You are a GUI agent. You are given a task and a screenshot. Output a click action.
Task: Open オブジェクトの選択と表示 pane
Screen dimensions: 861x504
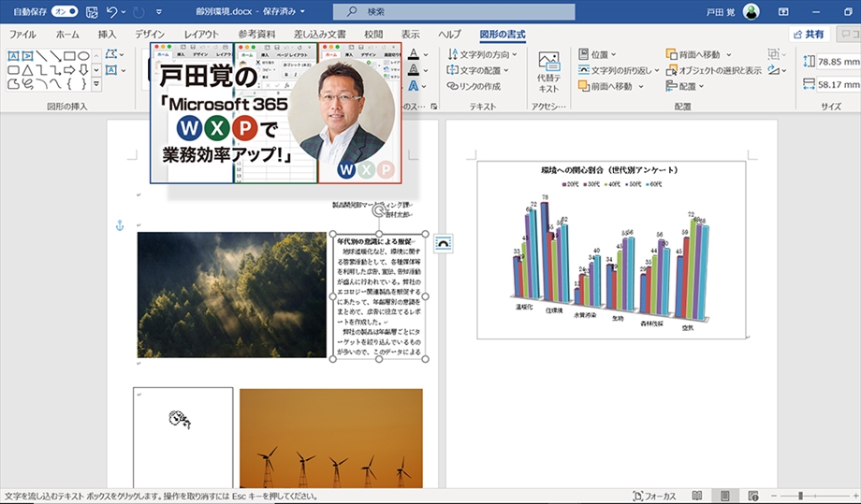click(714, 70)
